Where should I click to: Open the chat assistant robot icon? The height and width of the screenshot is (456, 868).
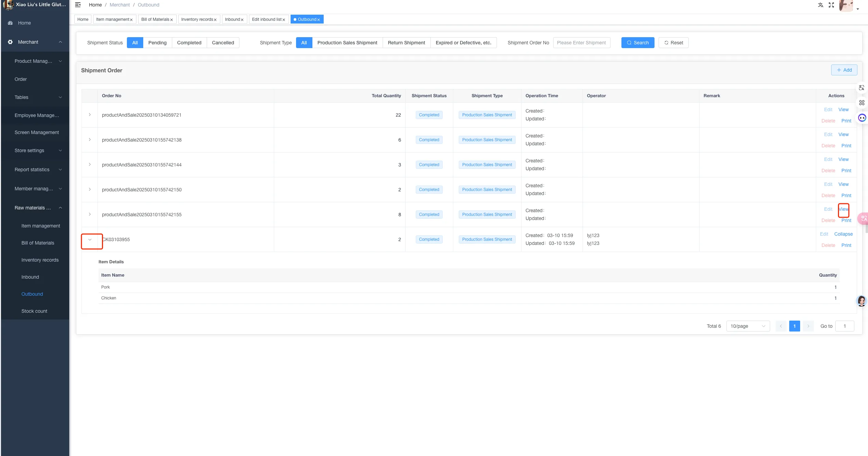862,118
